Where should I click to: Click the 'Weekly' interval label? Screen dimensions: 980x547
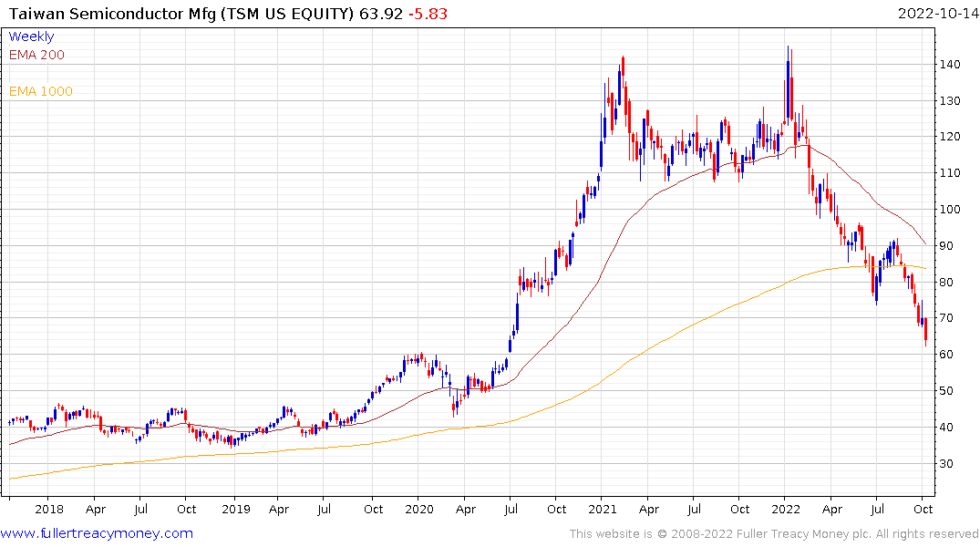[31, 36]
